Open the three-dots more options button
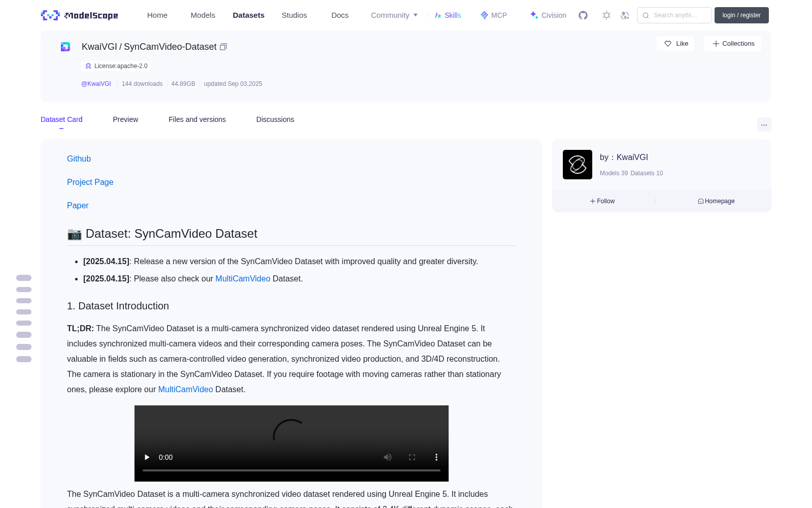 (x=764, y=124)
